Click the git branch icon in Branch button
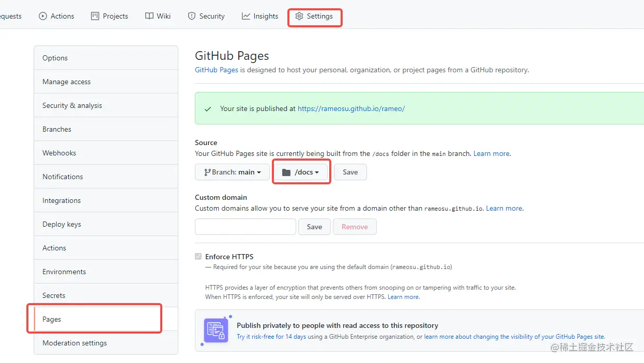The height and width of the screenshot is (363, 644). pos(207,172)
